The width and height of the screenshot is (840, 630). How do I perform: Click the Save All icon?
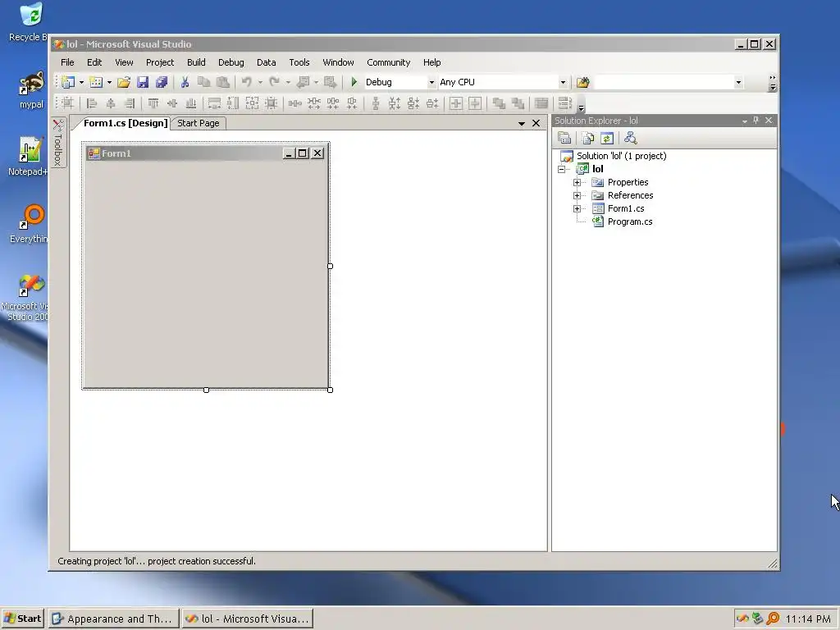[x=162, y=82]
